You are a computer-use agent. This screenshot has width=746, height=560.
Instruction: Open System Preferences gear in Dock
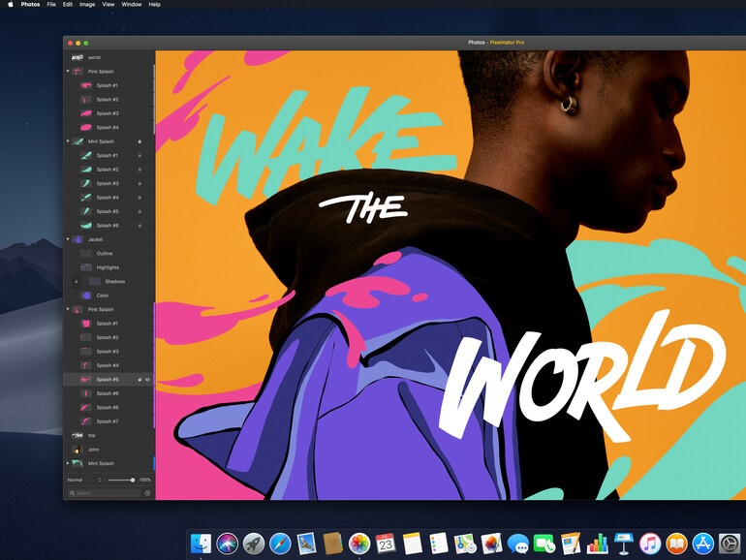point(729,544)
